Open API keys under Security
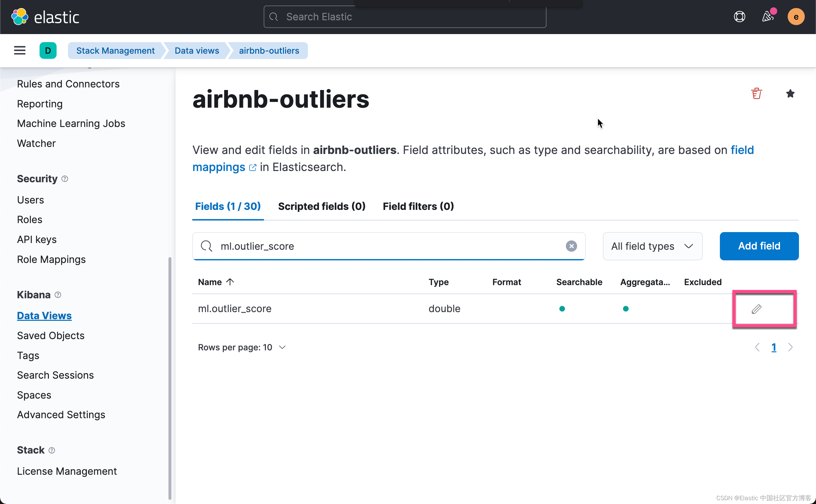This screenshot has height=504, width=816. pyautogui.click(x=37, y=239)
